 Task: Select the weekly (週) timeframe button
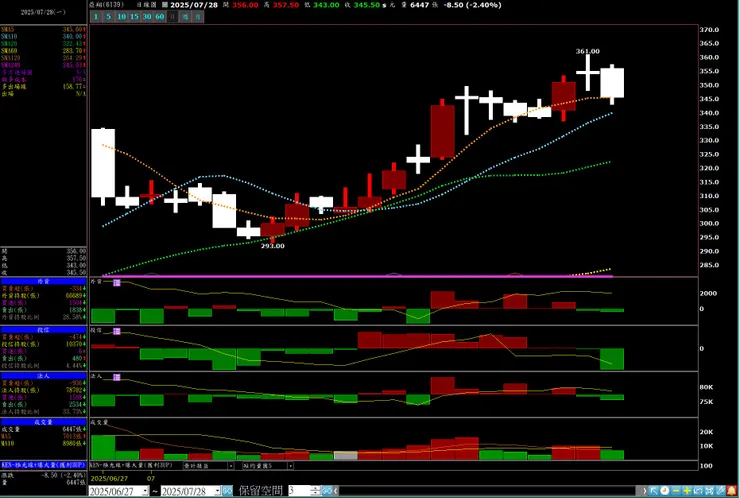click(x=185, y=17)
